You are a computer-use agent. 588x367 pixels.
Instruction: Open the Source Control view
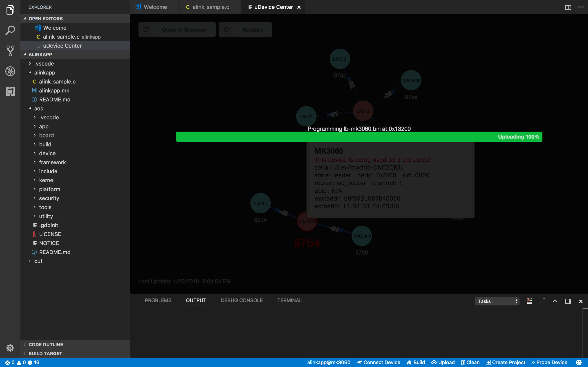(x=10, y=51)
